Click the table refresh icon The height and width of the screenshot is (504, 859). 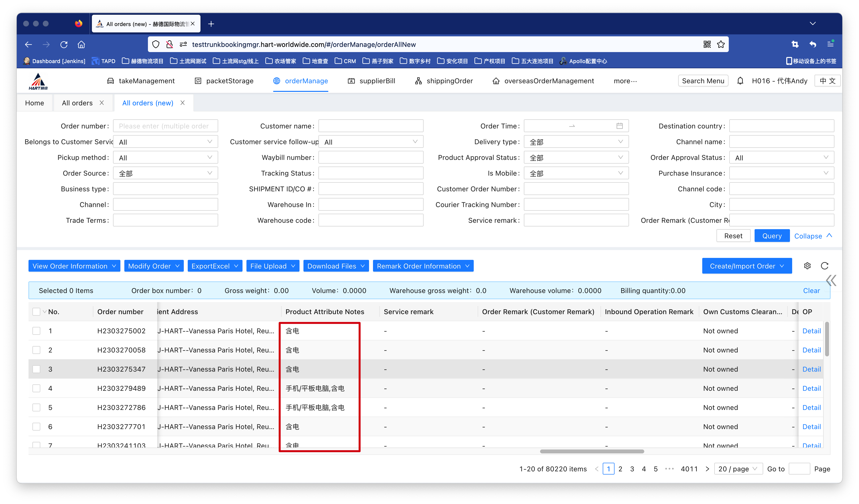[x=824, y=266]
